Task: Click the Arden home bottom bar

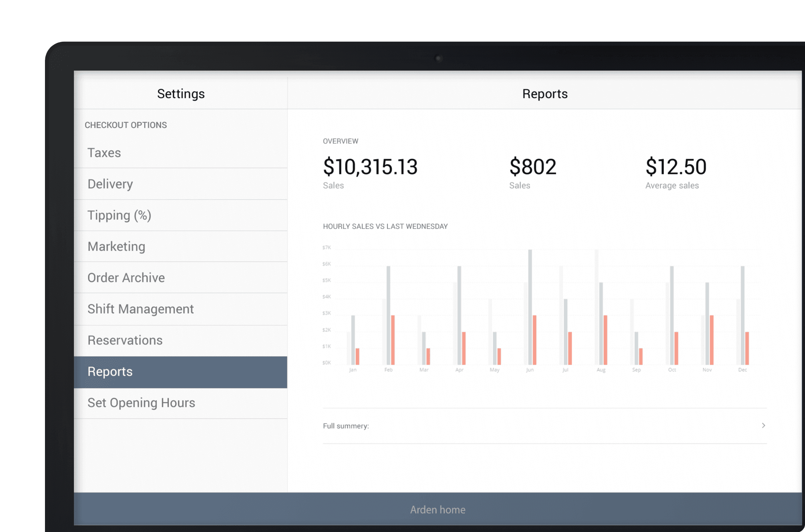Action: [x=438, y=509]
